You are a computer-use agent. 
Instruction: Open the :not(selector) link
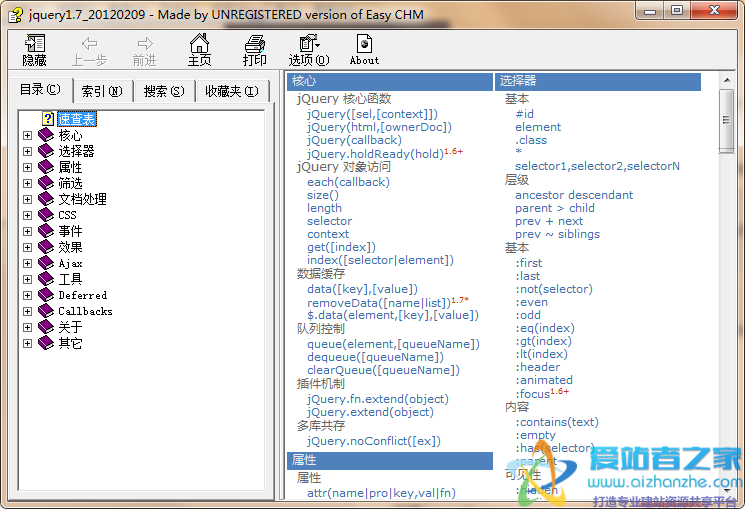point(554,289)
